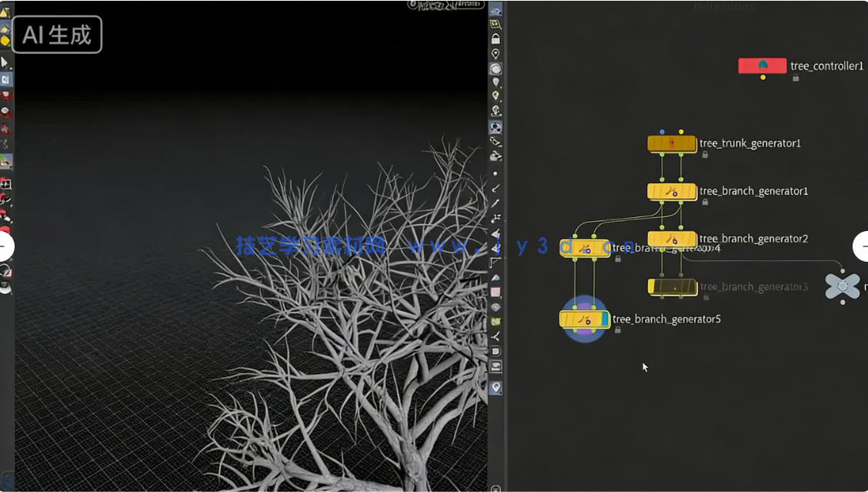Click the lock badge below tree_trunk_generator1

tap(705, 156)
